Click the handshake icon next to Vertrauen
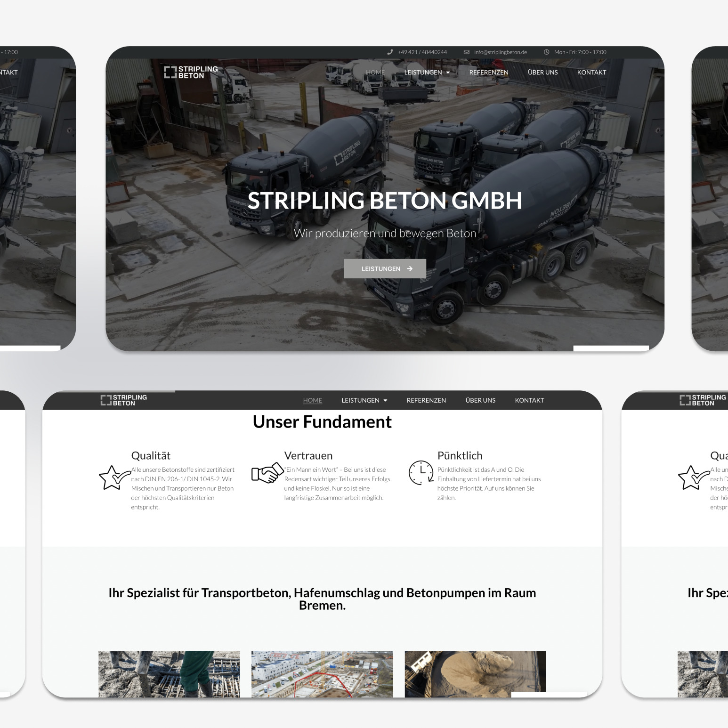The height and width of the screenshot is (728, 728). (x=267, y=473)
